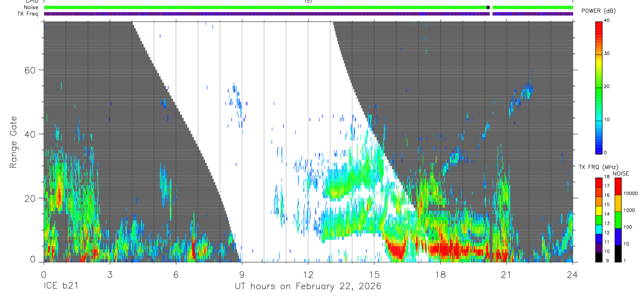Click the TX Freq row label
Screen dimensions: 644x297
click(28, 14)
